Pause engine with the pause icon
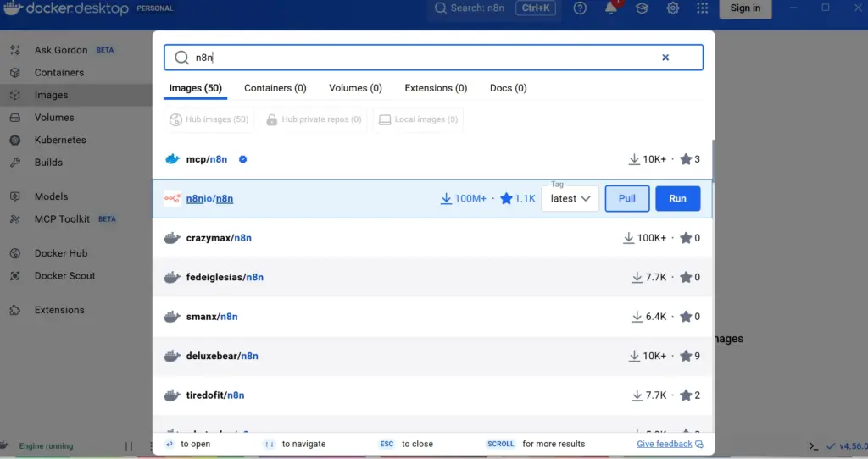868x459 pixels. 129,445
